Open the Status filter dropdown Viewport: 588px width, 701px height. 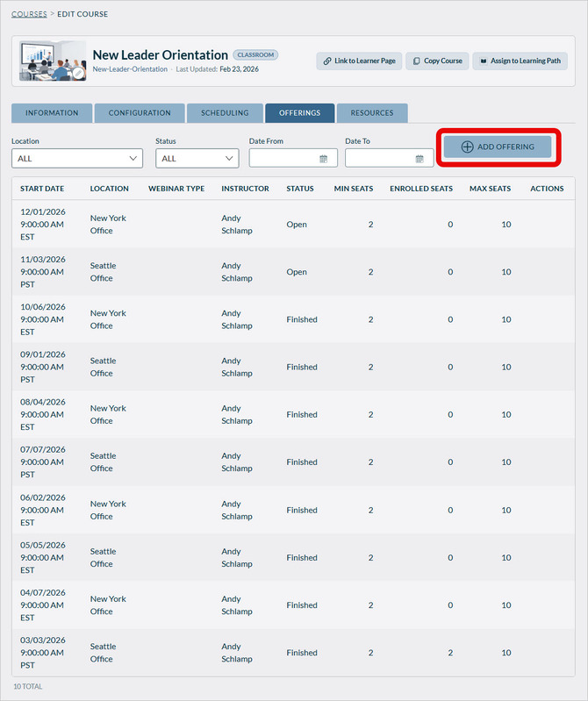[197, 158]
